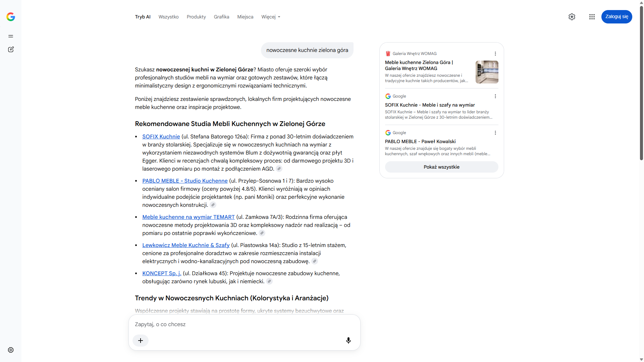This screenshot has width=644, height=362.
Task: Open settings gear in bottom-left sidebar
Action: pyautogui.click(x=11, y=350)
